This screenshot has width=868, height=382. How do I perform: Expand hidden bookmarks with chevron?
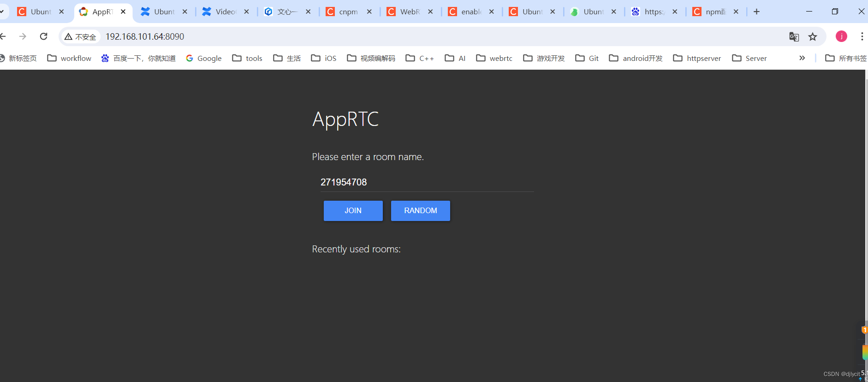[x=802, y=58]
